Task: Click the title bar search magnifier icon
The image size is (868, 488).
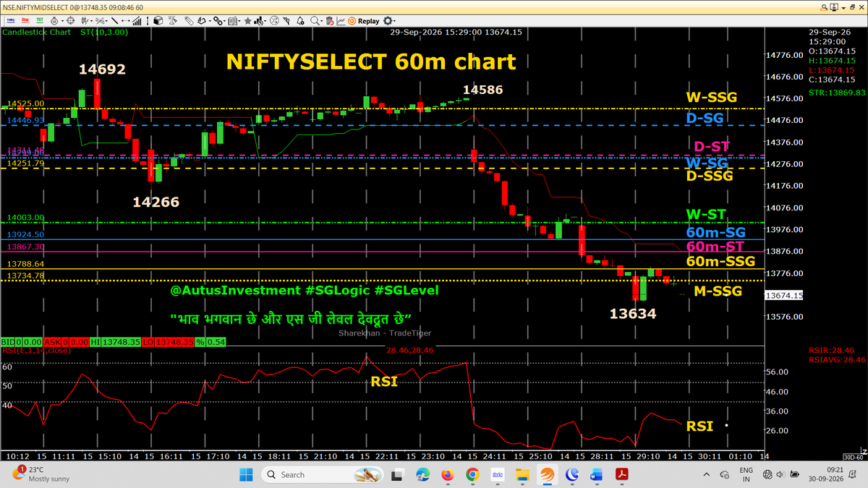Action: [824, 8]
